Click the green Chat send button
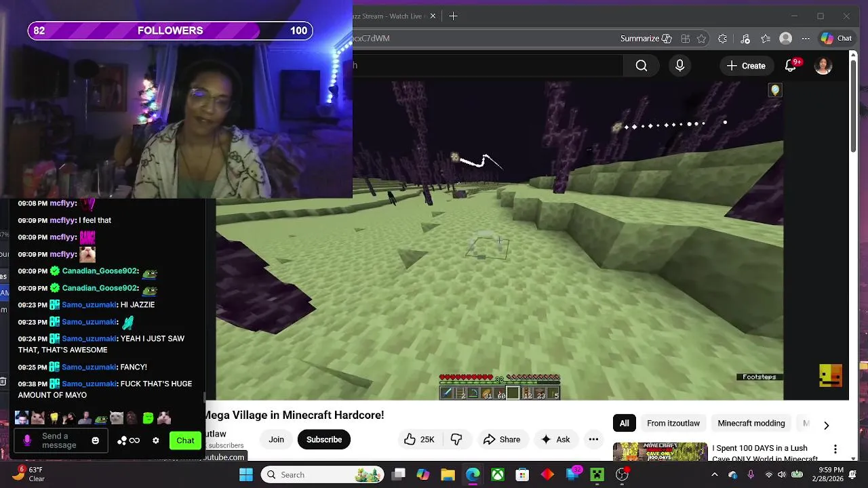868x488 pixels. click(185, 441)
